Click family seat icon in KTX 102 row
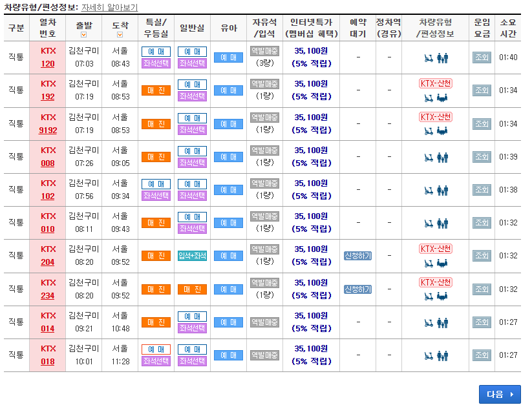This screenshot has width=532, height=416. point(442,191)
